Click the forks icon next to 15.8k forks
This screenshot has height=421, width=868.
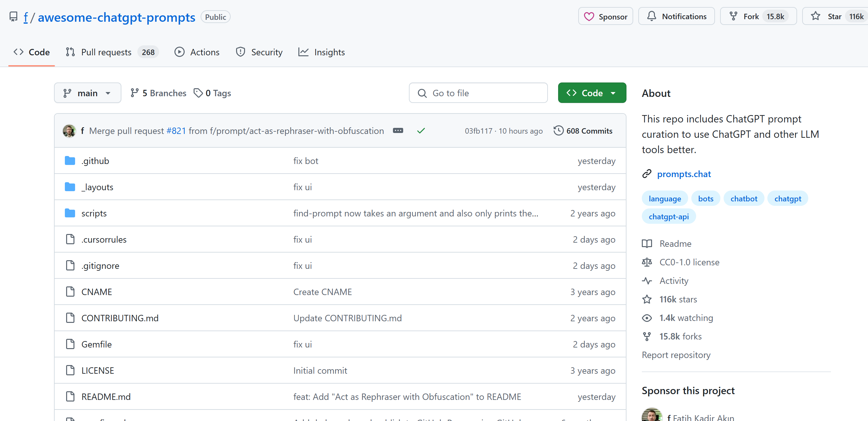pos(647,336)
